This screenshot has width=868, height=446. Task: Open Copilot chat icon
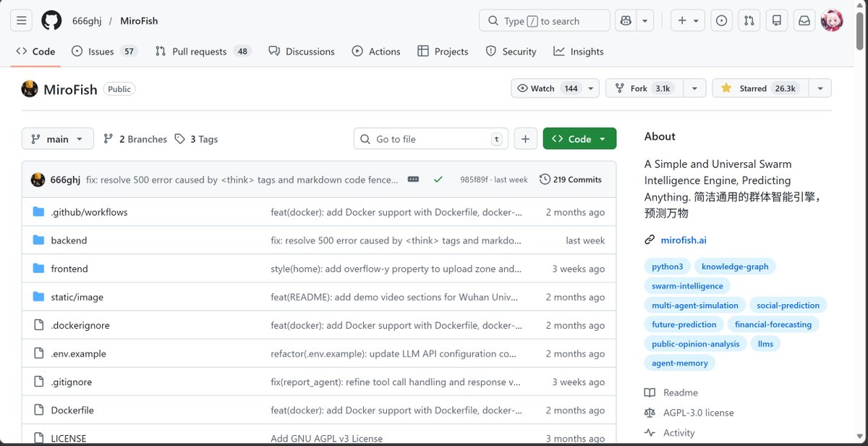click(625, 21)
